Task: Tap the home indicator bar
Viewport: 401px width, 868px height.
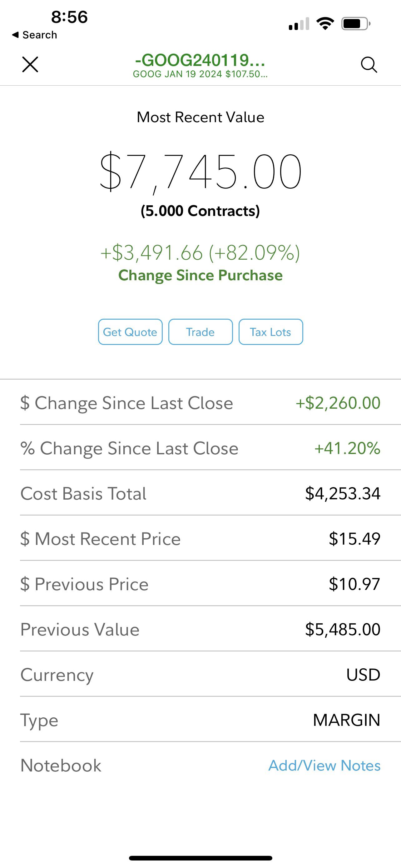Action: [200, 858]
